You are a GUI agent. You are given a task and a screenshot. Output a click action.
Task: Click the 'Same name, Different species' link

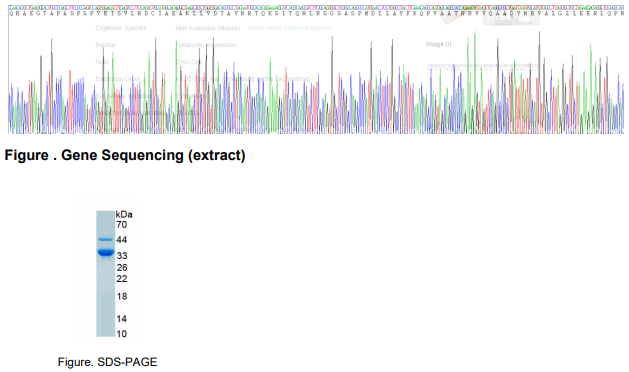tap(289, 28)
